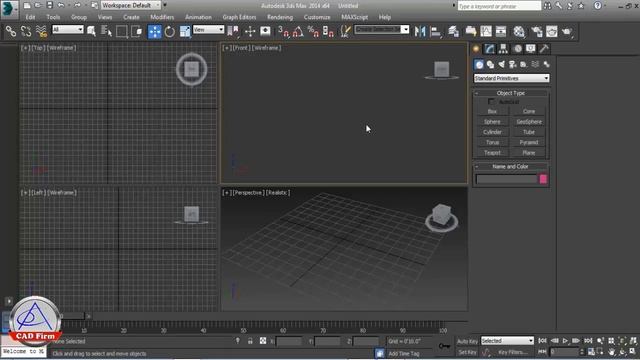Open the reference coordinate View dropdown
The height and width of the screenshot is (360, 640).
click(209, 29)
